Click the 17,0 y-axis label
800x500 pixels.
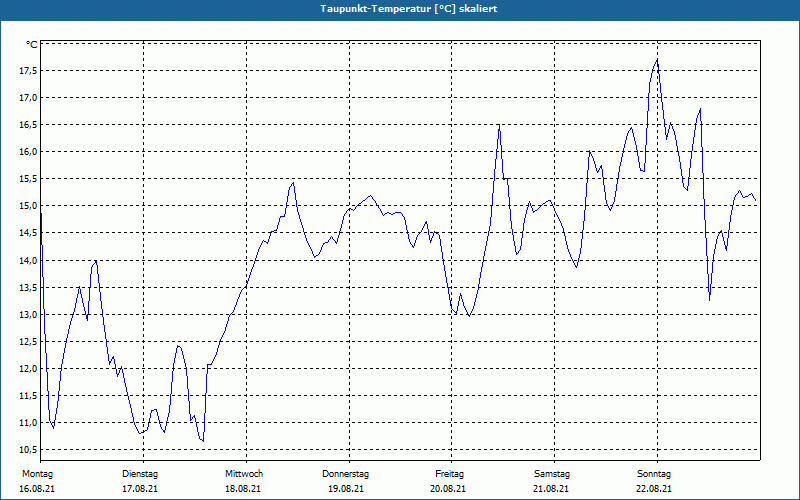tap(28, 97)
